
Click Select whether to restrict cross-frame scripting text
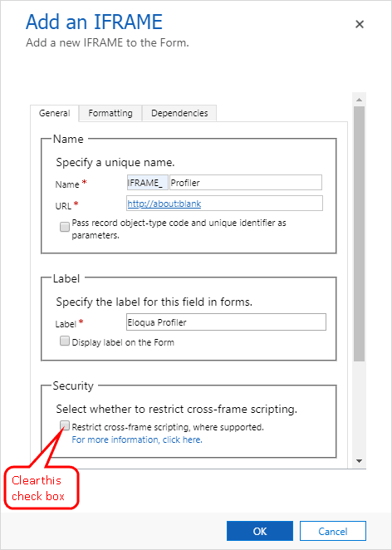[176, 409]
